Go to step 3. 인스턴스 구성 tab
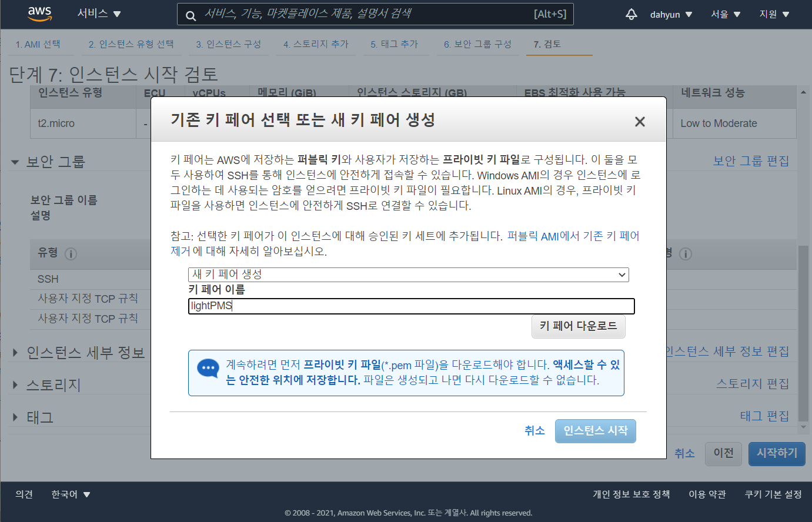This screenshot has height=522, width=812. click(x=229, y=44)
